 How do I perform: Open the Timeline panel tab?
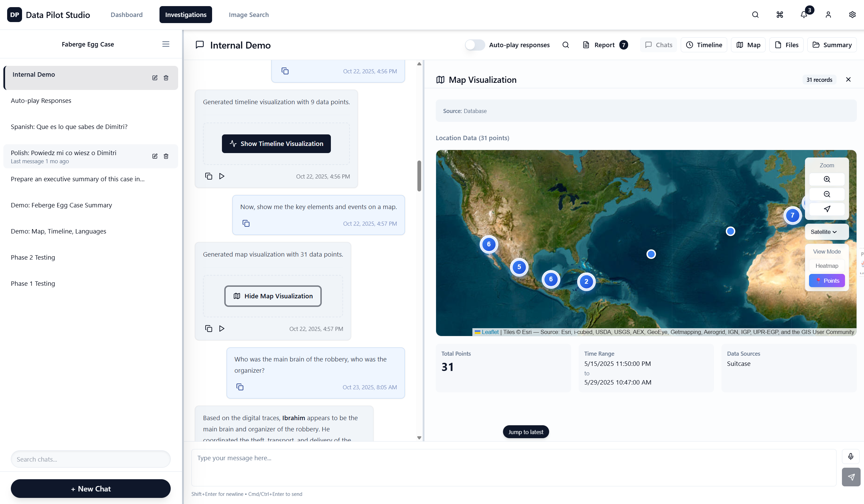tap(703, 45)
